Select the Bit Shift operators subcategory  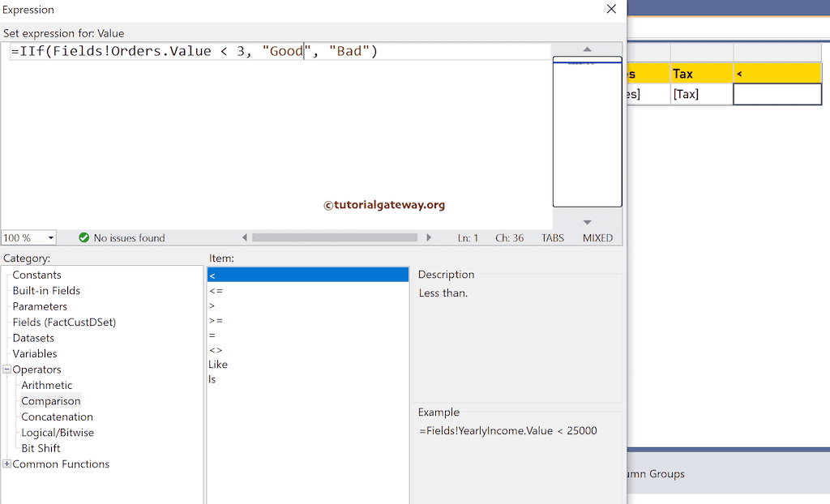pyautogui.click(x=41, y=448)
